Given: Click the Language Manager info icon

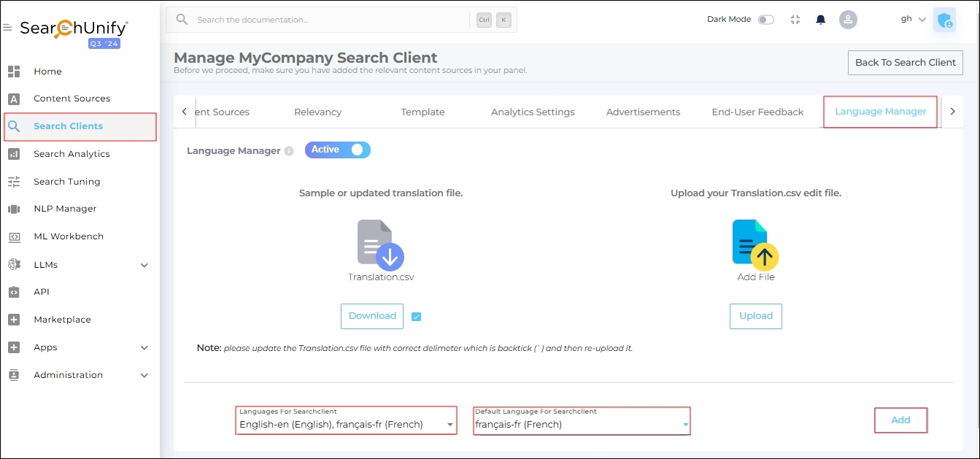Looking at the screenshot, I should coord(289,151).
